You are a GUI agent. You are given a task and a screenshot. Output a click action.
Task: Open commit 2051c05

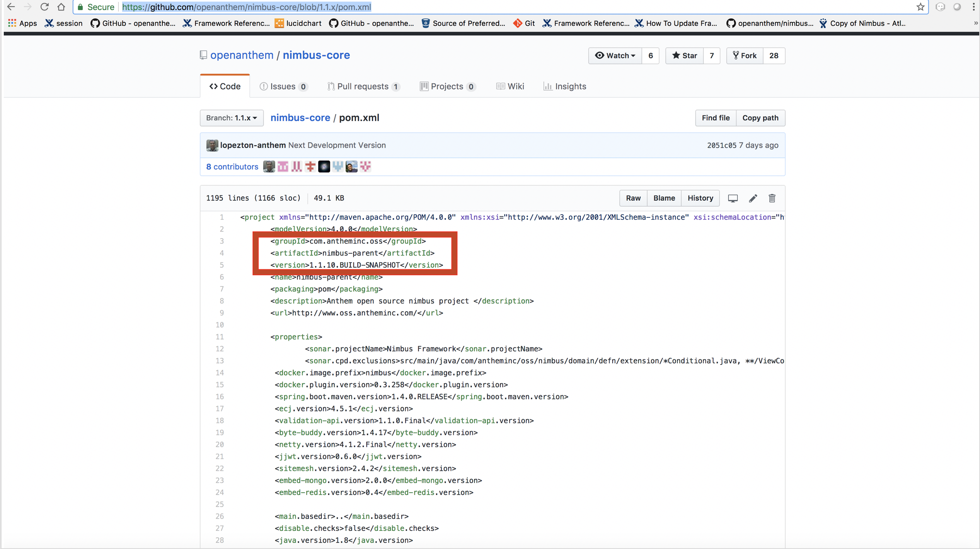pyautogui.click(x=721, y=145)
